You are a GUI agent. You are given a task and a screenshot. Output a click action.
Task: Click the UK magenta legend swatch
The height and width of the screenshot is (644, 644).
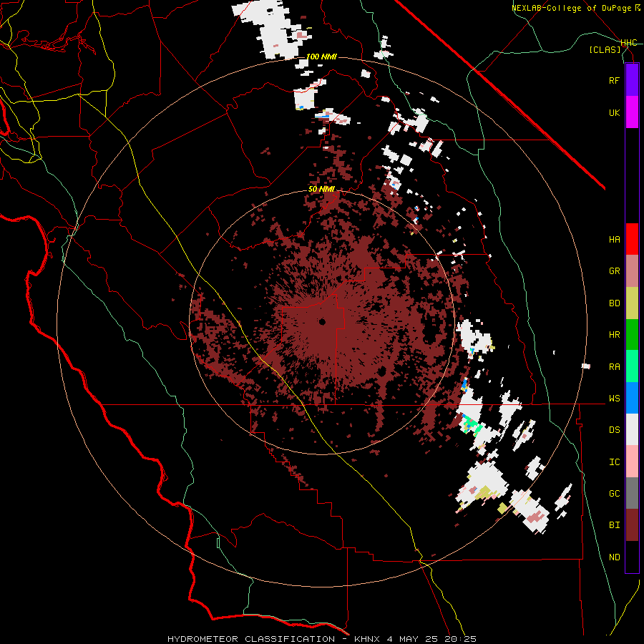pos(632,112)
